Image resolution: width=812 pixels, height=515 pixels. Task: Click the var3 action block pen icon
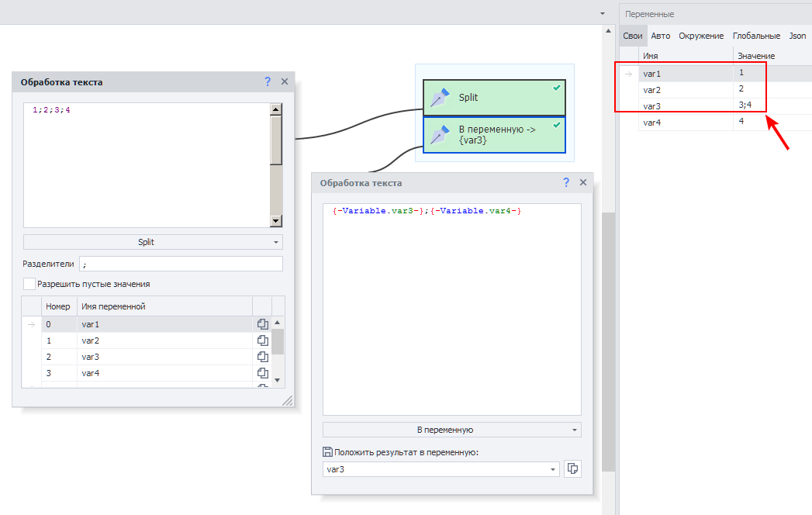pos(441,134)
